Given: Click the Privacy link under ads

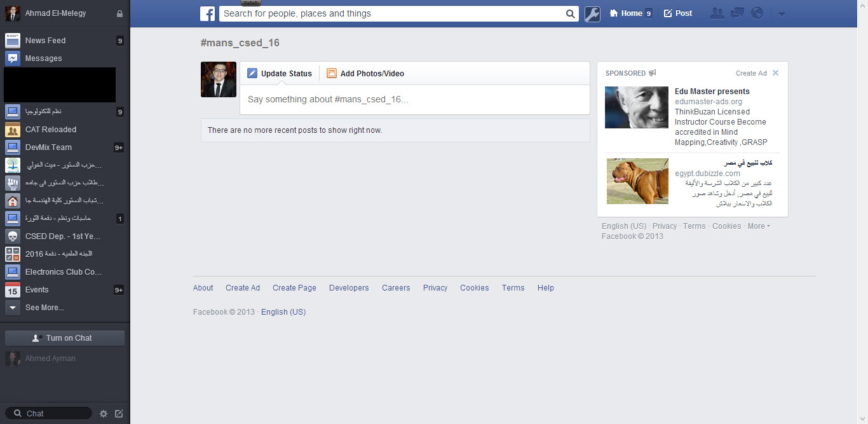Looking at the screenshot, I should [x=665, y=226].
